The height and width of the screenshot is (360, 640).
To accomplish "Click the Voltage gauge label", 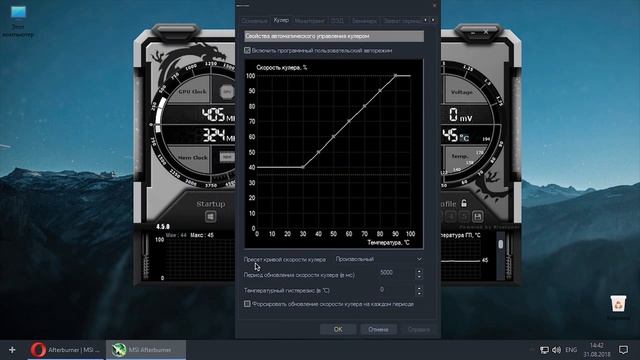I will coord(462,92).
